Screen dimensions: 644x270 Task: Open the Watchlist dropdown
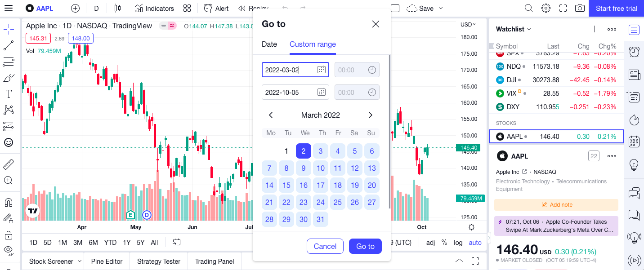513,29
